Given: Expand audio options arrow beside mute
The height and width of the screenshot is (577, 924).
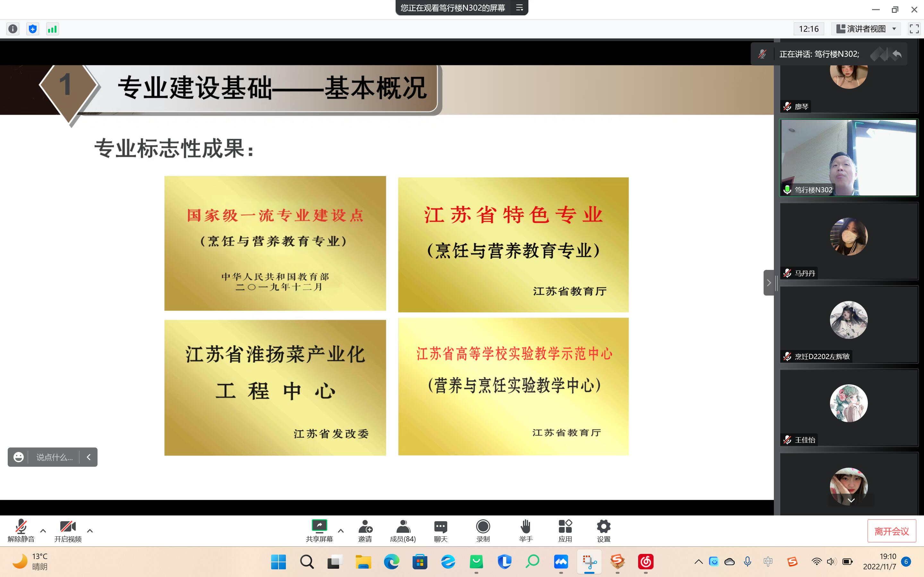Looking at the screenshot, I should click(x=43, y=531).
